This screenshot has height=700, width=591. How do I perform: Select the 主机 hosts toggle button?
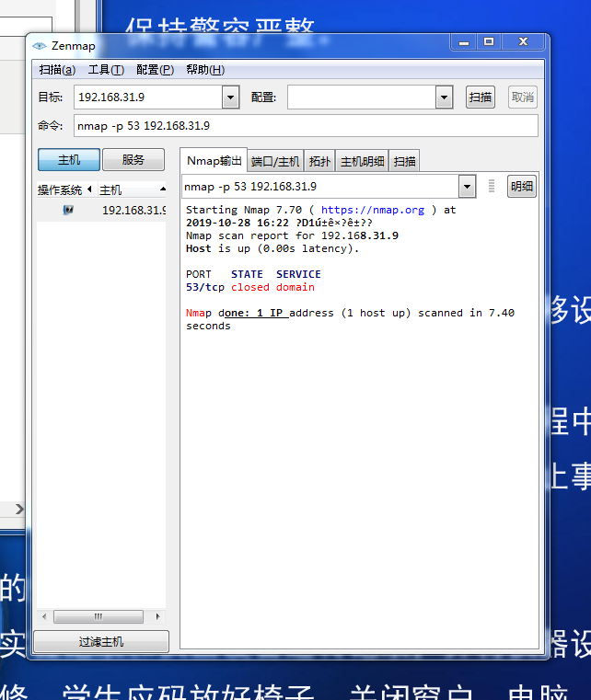click(69, 160)
